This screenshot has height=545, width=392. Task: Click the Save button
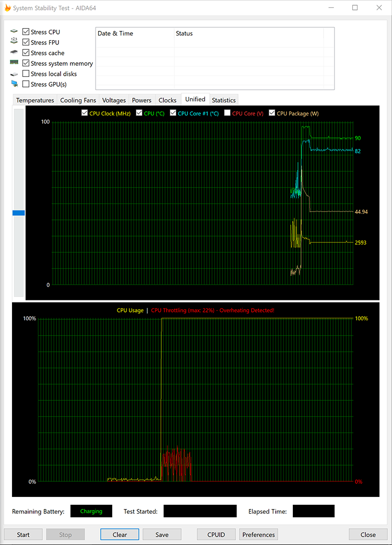point(162,534)
